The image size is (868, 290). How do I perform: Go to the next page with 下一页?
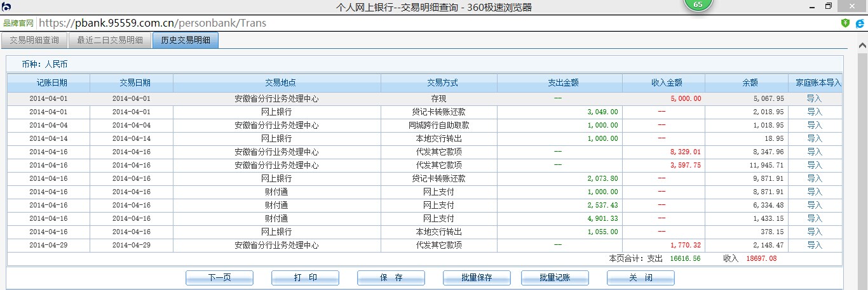click(219, 278)
